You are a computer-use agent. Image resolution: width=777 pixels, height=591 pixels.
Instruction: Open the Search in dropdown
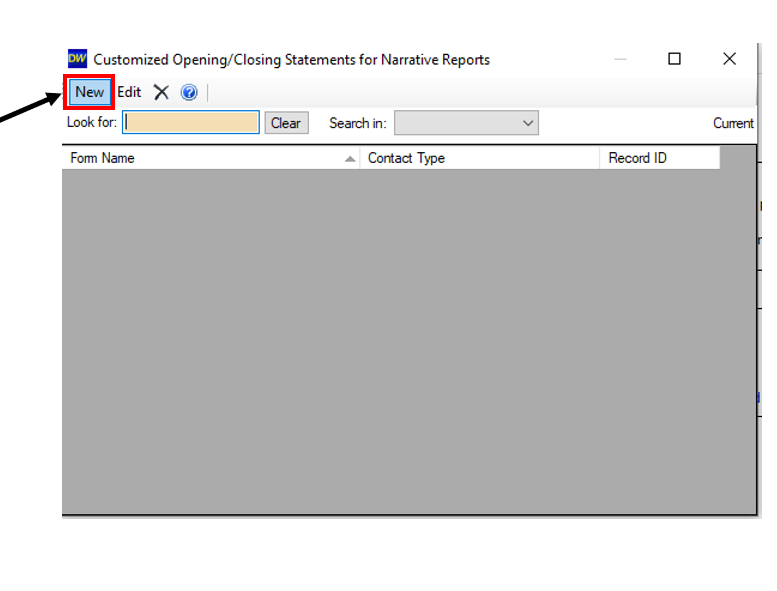(x=466, y=123)
